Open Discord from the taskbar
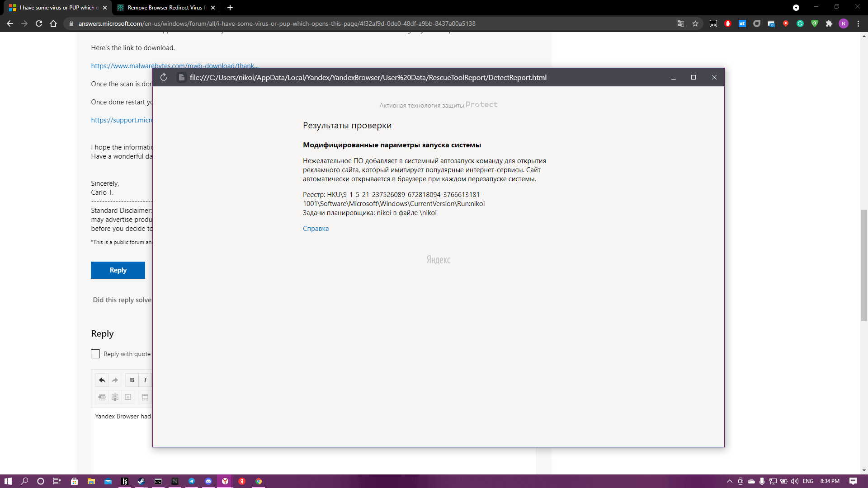 208,481
